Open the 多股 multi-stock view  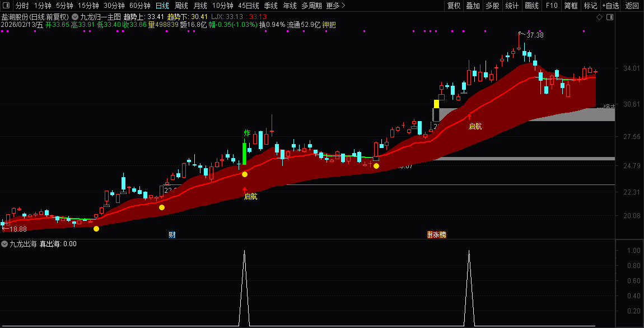point(492,6)
